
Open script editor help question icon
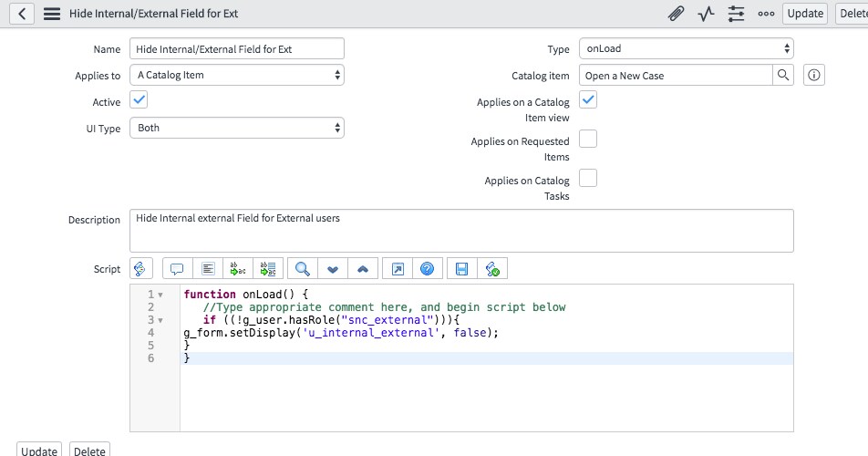click(428, 269)
